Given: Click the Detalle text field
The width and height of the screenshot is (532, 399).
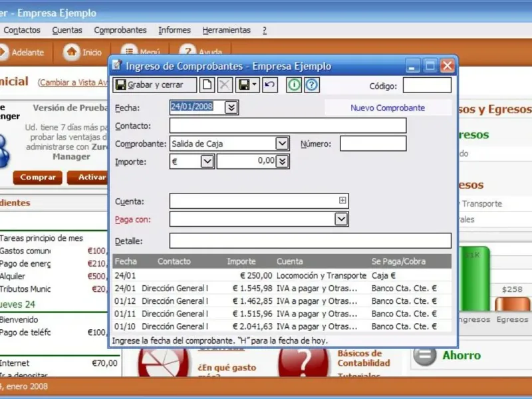Looking at the screenshot, I should (311, 241).
